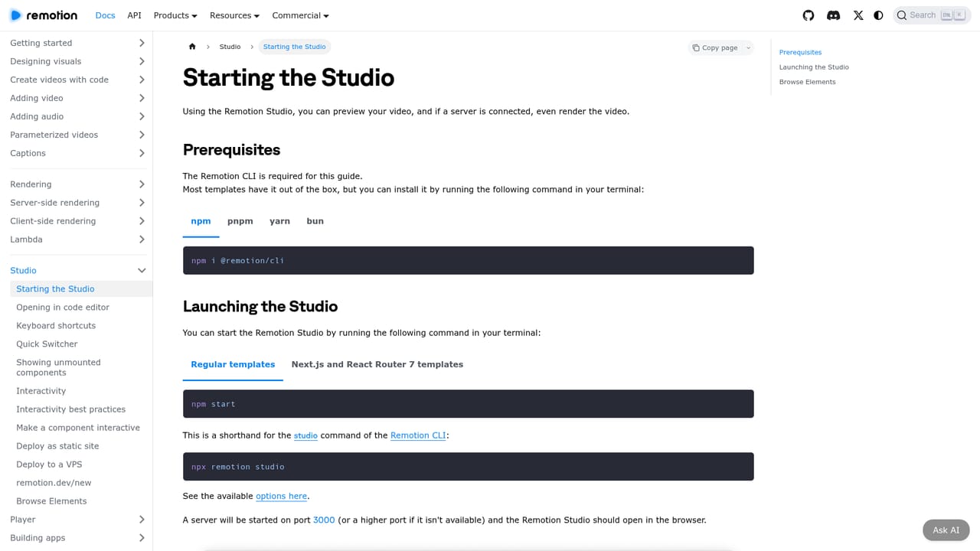Select the Regular templates tab
The image size is (980, 551).
point(233,364)
